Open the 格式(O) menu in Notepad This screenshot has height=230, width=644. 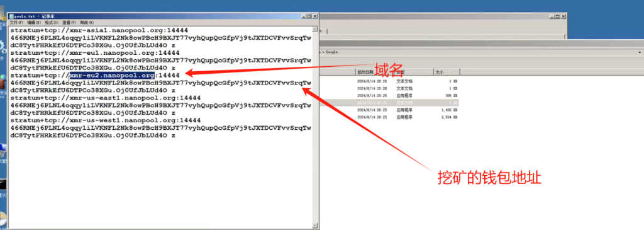click(x=52, y=22)
